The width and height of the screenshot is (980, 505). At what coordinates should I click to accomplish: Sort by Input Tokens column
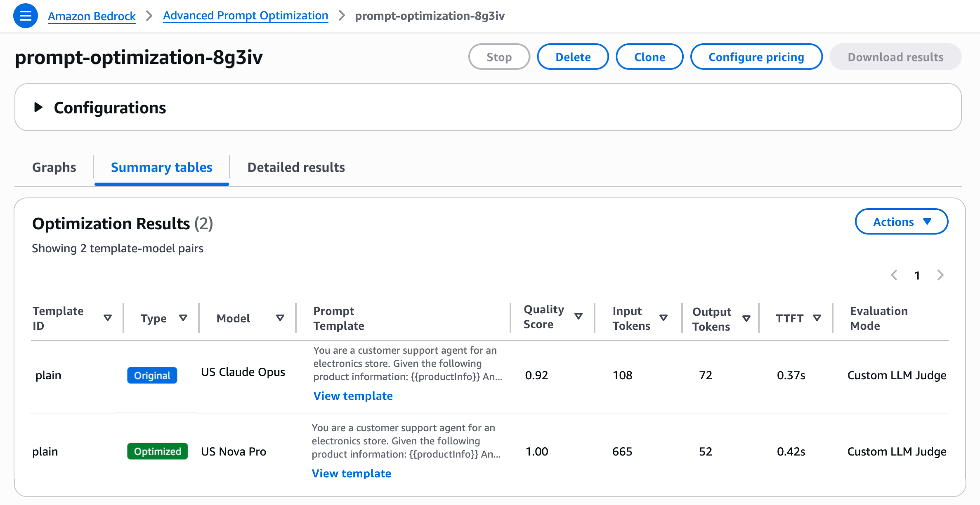(664, 318)
